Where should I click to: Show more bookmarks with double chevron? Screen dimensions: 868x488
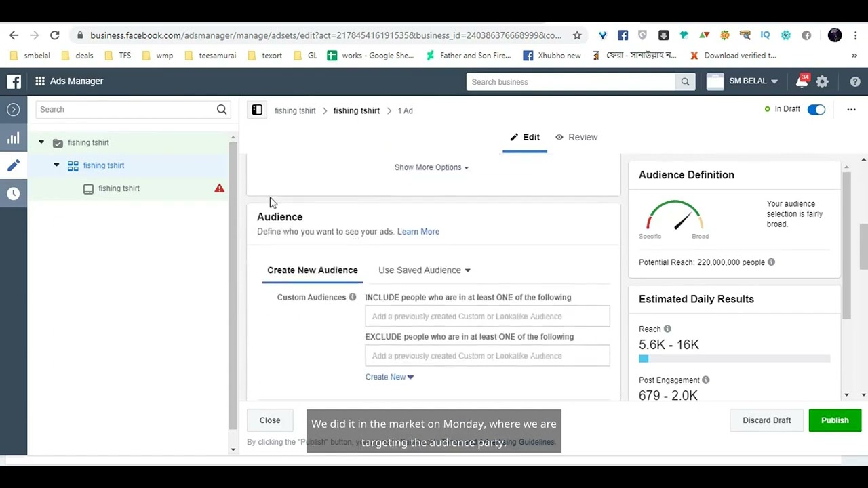click(x=854, y=56)
